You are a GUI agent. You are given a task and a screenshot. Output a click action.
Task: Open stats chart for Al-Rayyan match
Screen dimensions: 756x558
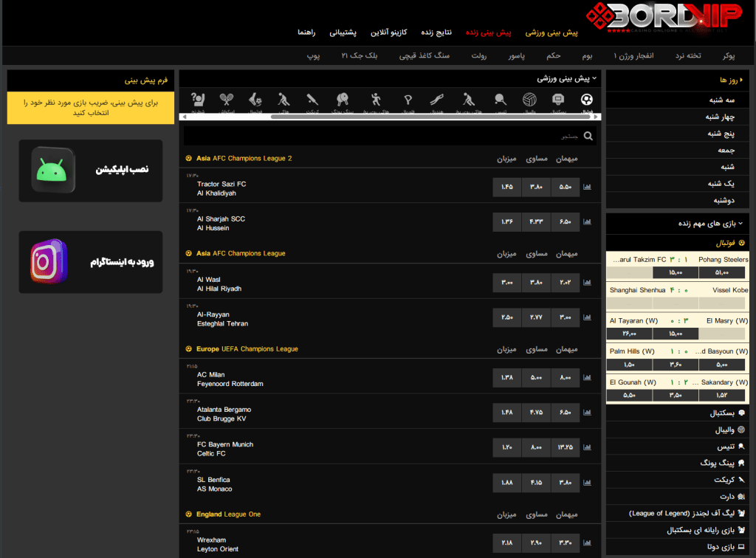point(587,317)
